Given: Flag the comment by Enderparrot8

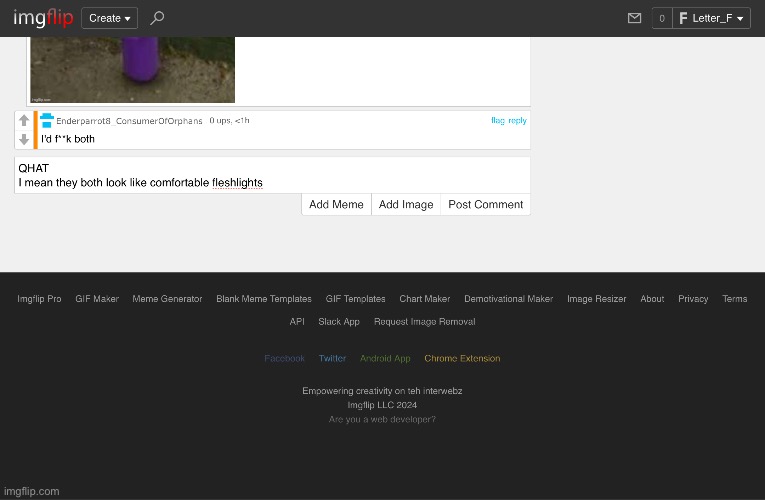Looking at the screenshot, I should pyautogui.click(x=498, y=120).
